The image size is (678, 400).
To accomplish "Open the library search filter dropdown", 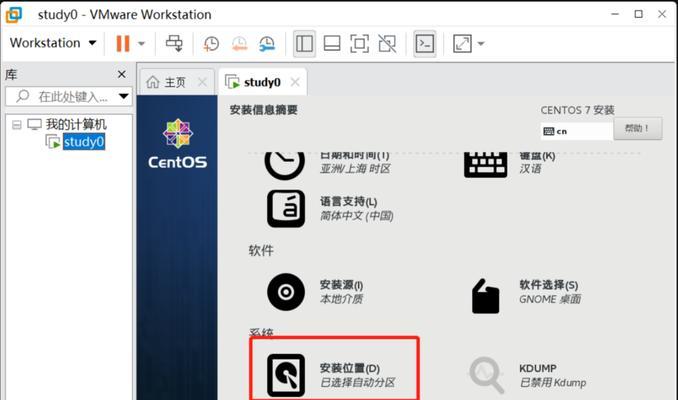I will [x=124, y=96].
